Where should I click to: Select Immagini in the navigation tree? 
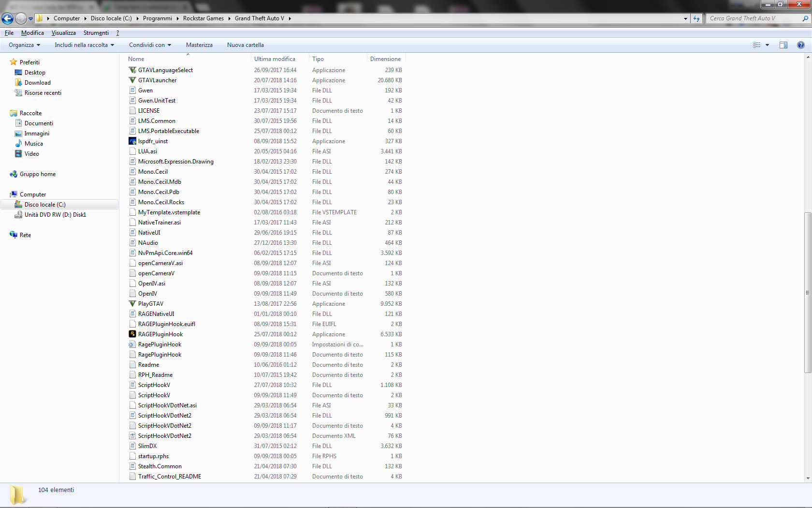coord(37,134)
